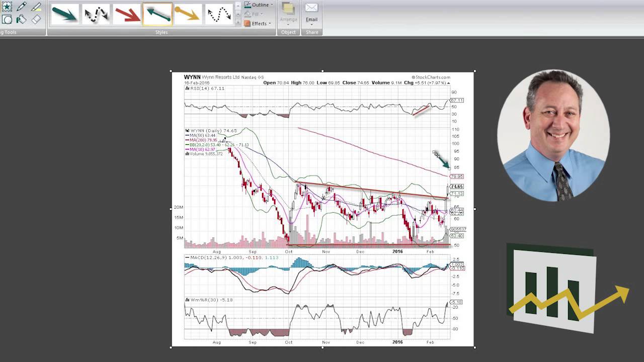644x362 pixels.
Task: Select the Eraser tool
Action: [x=36, y=20]
